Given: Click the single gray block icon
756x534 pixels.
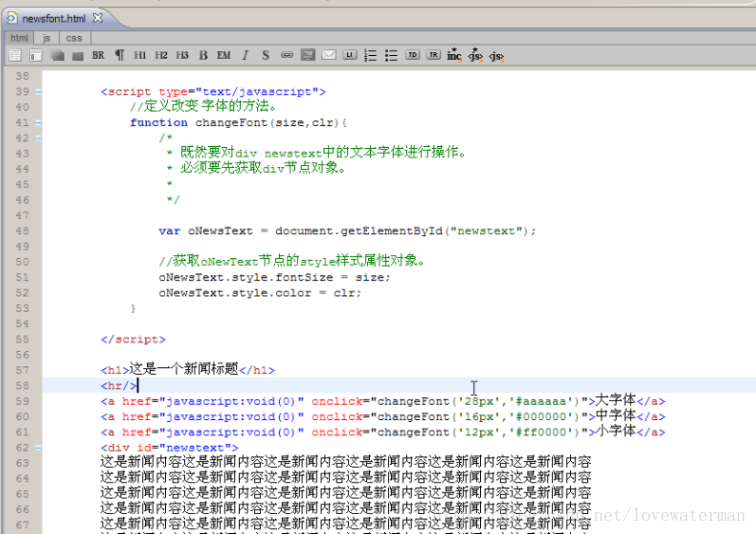Looking at the screenshot, I should tap(78, 56).
